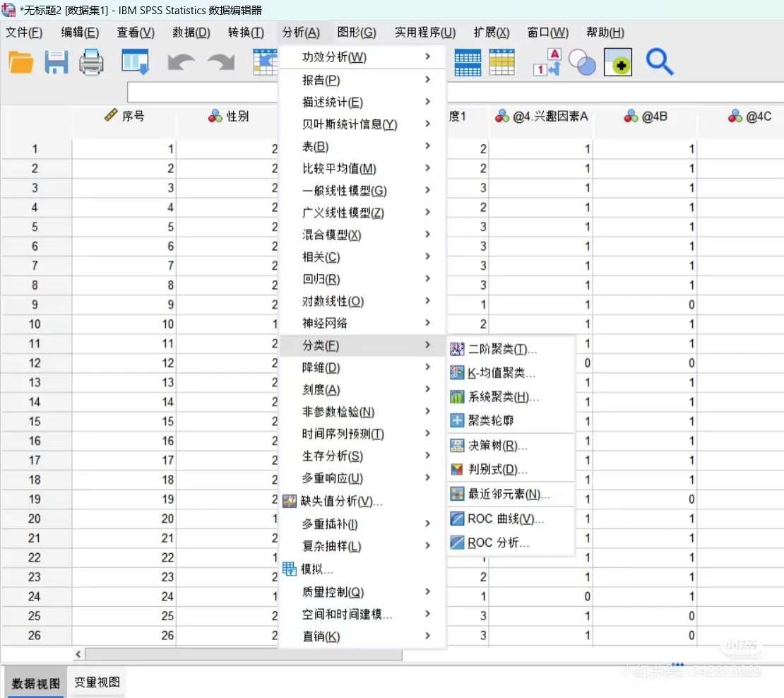784x698 pixels.
Task: Select row header 20
Action: coord(35,519)
